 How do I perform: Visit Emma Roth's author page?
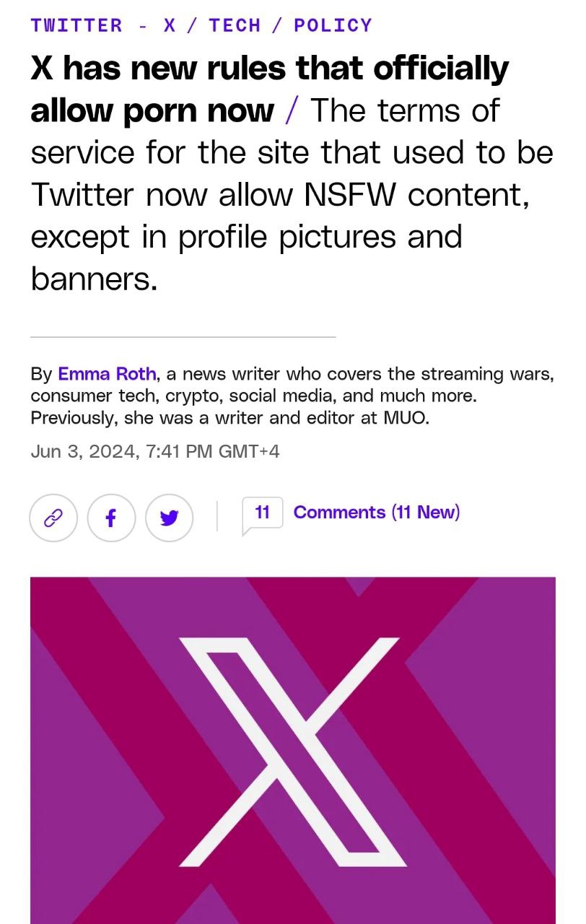(107, 374)
